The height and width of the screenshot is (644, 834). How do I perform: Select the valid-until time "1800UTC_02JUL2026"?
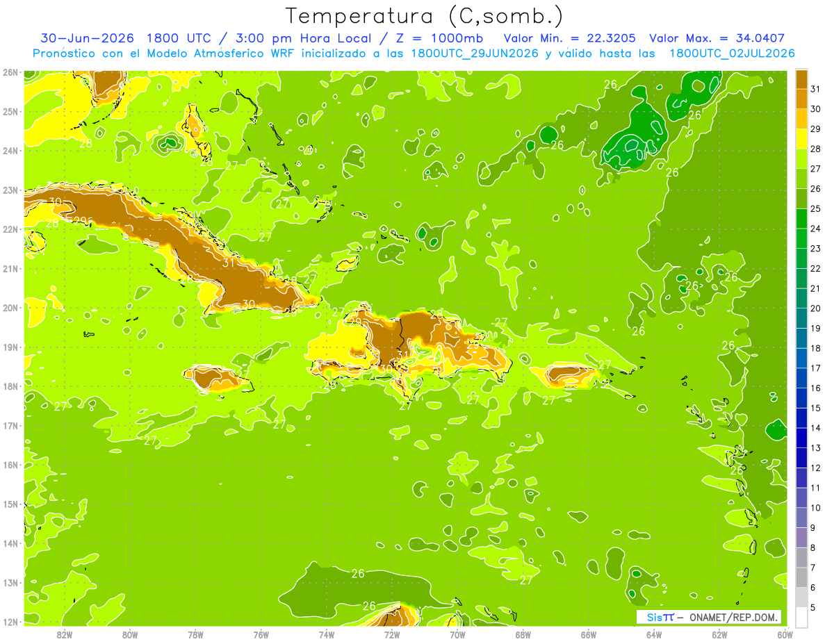pyautogui.click(x=732, y=53)
